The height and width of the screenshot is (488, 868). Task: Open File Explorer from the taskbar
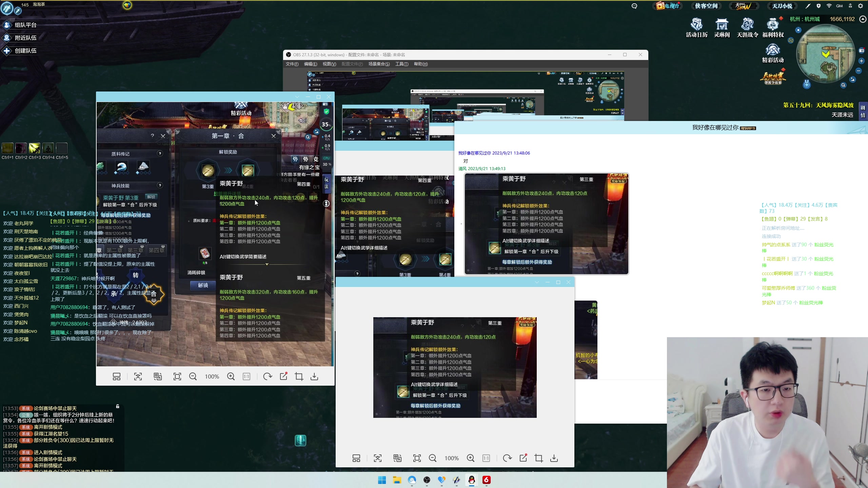tap(397, 480)
